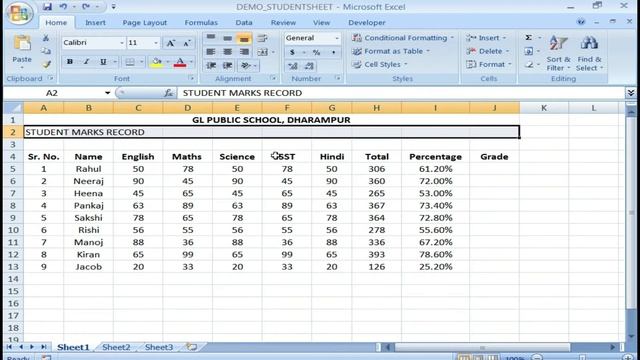Toggle Align Text Right

(x=244, y=52)
